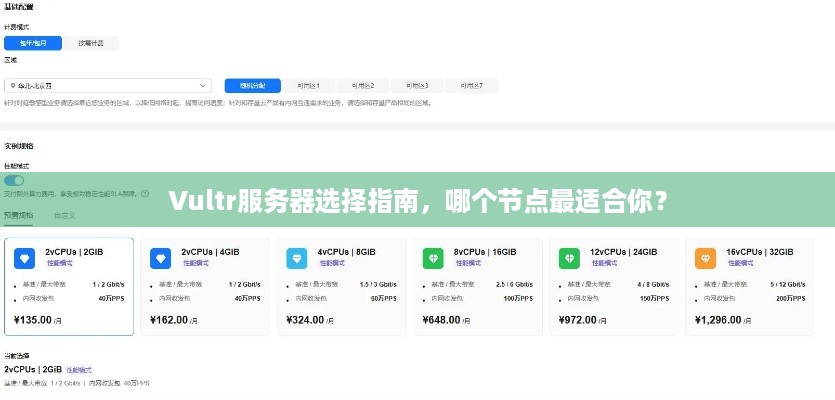The image size is (835, 400).
Task: Switch billing mode to 按需计费
Action: point(91,43)
